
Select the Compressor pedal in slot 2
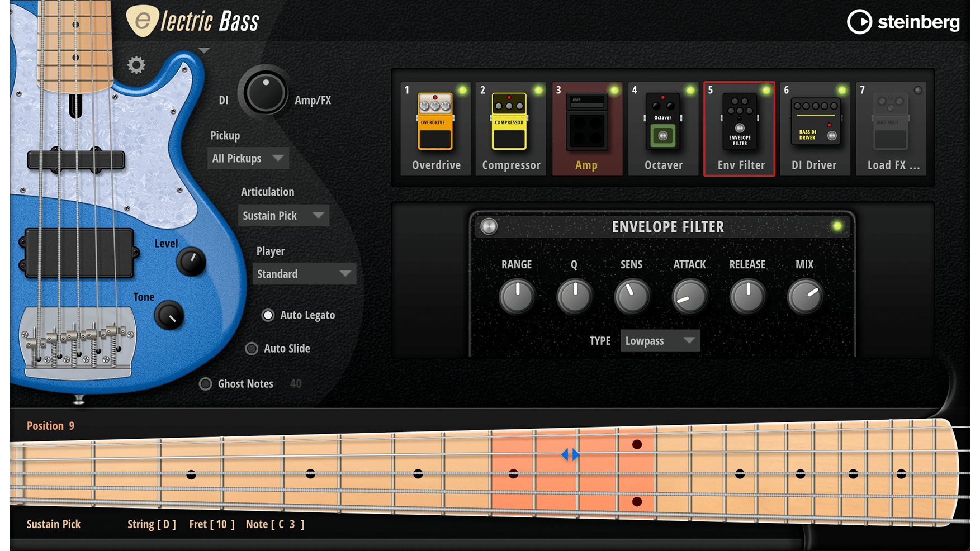point(510,129)
